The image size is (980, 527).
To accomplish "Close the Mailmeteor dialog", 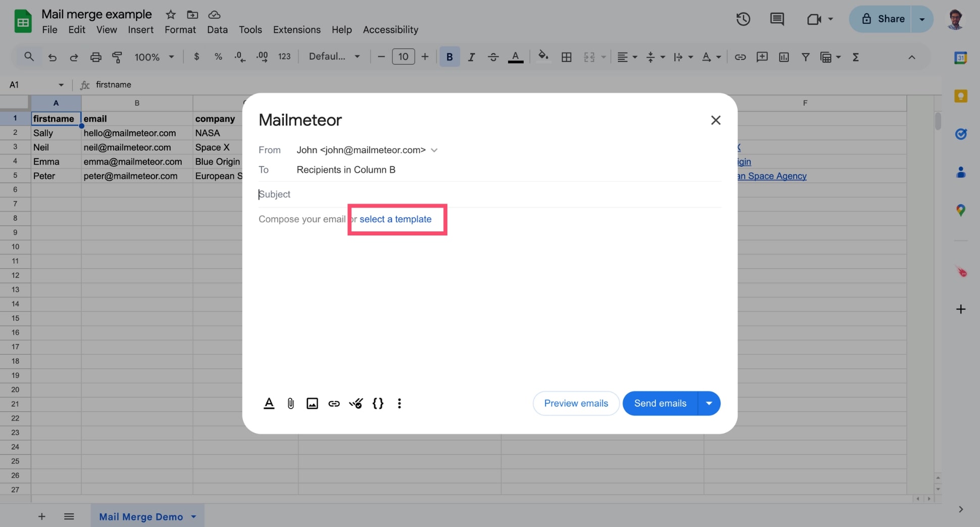I will [x=715, y=120].
